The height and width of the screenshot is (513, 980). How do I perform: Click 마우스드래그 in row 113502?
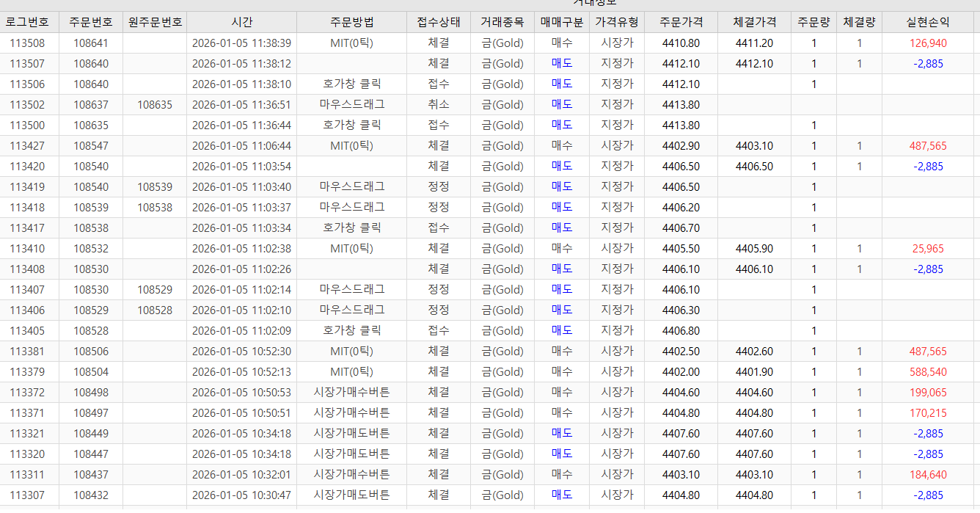351,105
